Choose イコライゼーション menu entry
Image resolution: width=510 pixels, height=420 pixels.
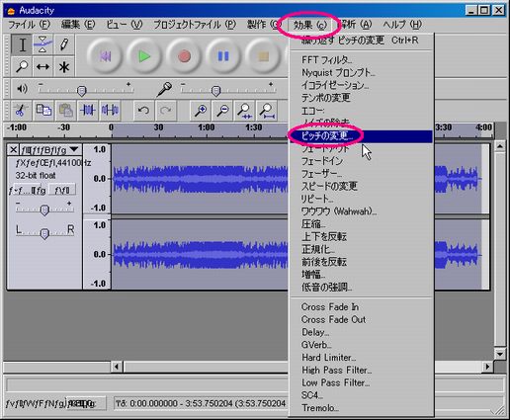[x=361, y=85]
